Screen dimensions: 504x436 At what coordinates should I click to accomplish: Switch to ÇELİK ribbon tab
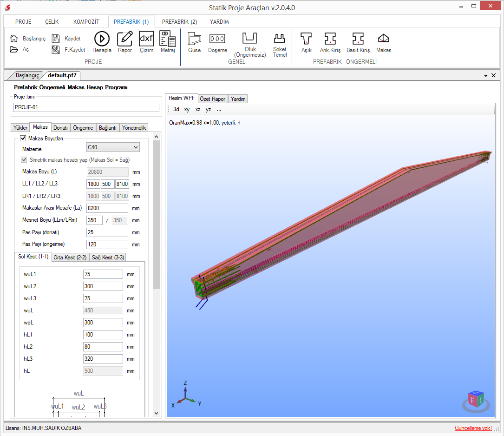click(x=52, y=22)
